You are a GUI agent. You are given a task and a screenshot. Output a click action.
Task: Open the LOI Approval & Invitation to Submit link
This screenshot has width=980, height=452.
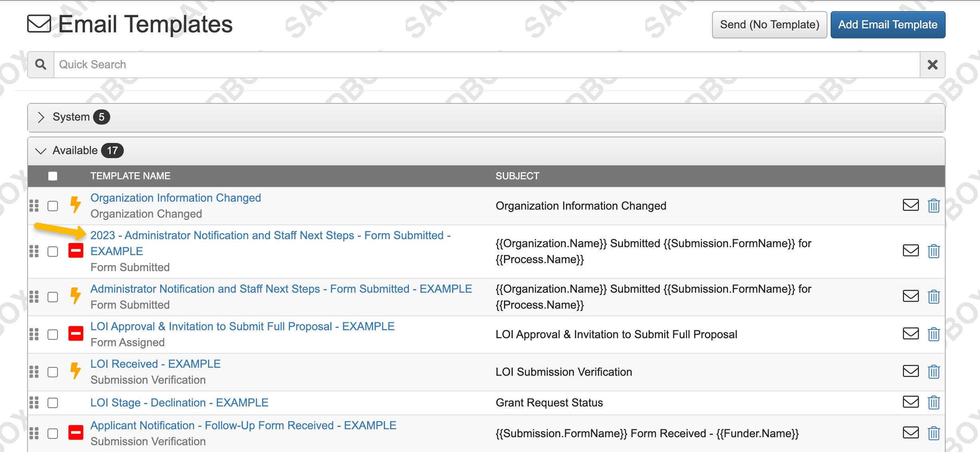pyautogui.click(x=242, y=326)
